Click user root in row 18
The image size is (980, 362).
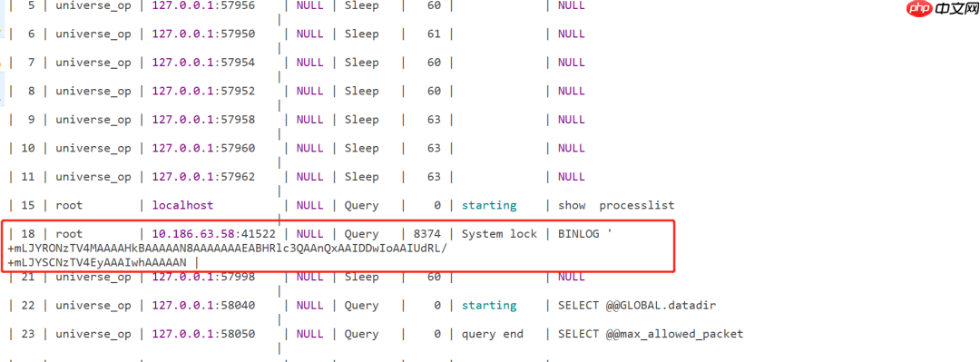pos(69,234)
